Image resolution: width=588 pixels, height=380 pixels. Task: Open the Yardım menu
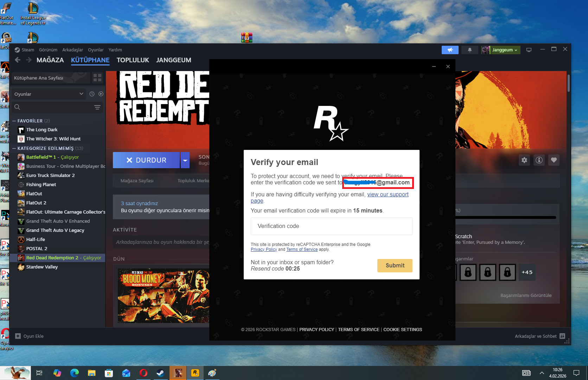115,50
